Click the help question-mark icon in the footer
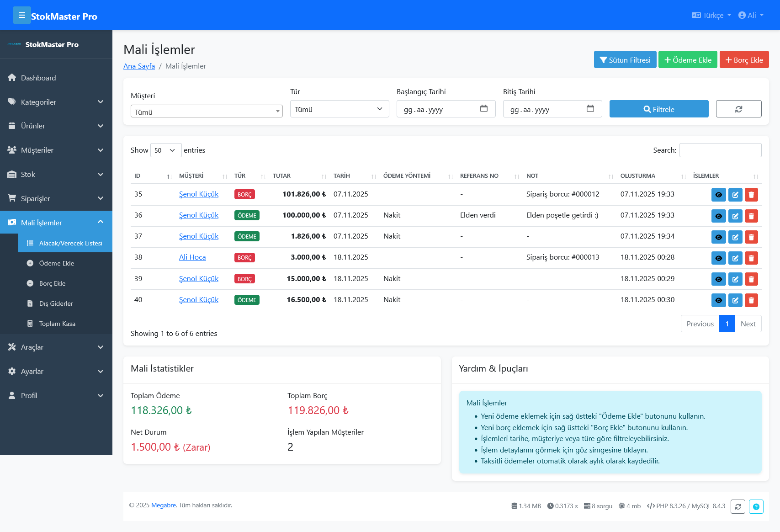This screenshot has width=780, height=532. point(756,506)
